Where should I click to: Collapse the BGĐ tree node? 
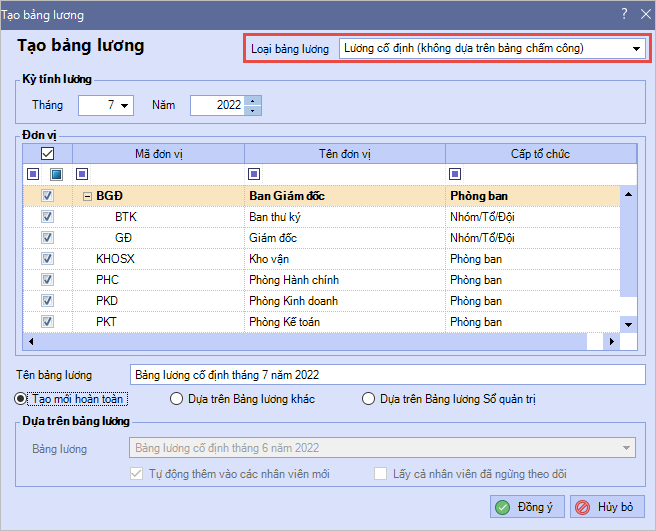(87, 196)
